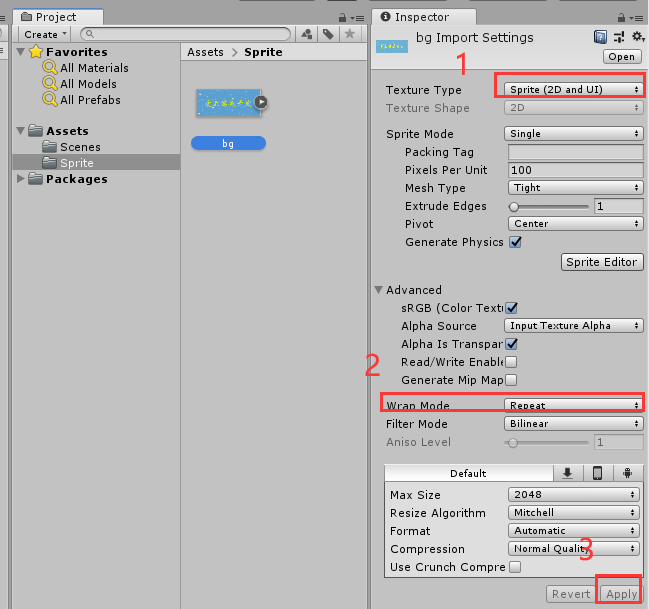
Task: Click the Open button
Action: (622, 57)
